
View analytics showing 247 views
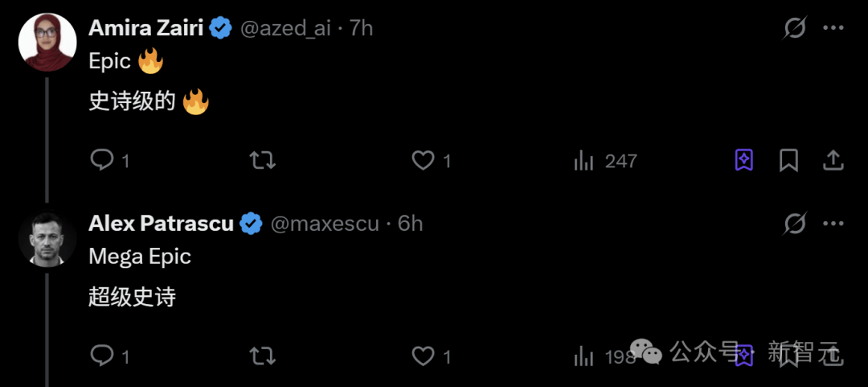pos(584,161)
